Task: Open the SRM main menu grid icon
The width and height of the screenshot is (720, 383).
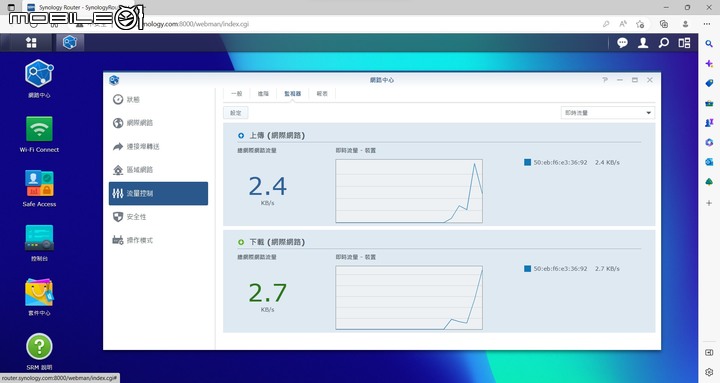Action: point(31,43)
